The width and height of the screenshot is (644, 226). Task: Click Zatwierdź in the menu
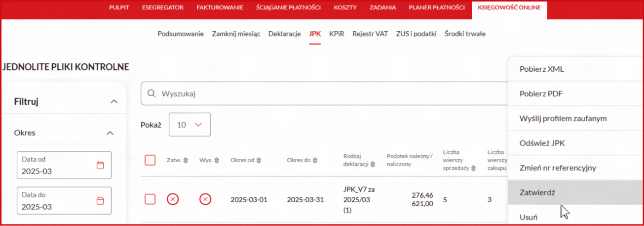click(575, 193)
